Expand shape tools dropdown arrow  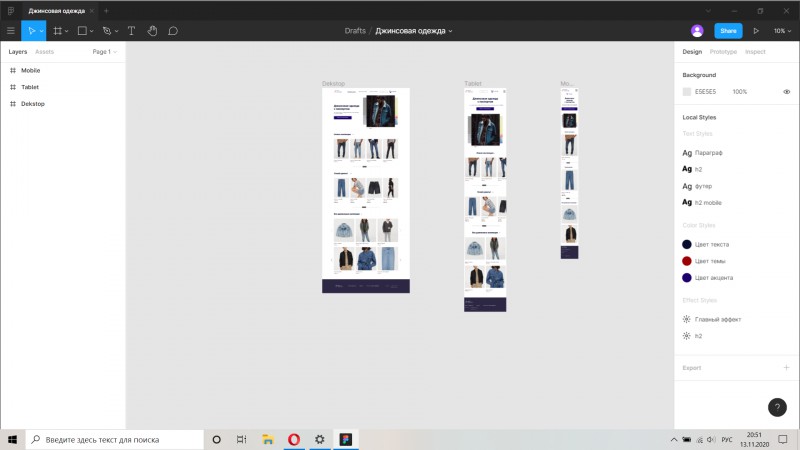click(91, 32)
